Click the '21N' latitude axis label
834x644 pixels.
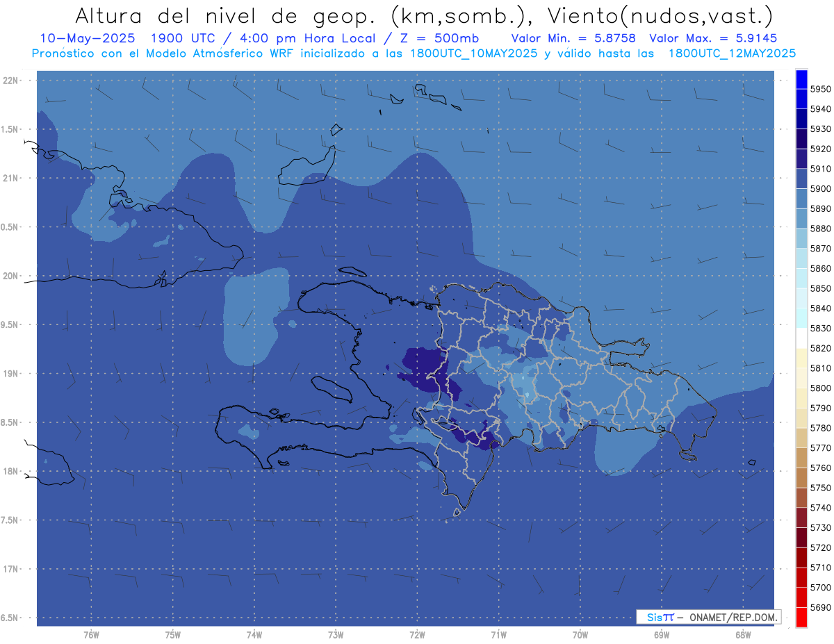10,178
